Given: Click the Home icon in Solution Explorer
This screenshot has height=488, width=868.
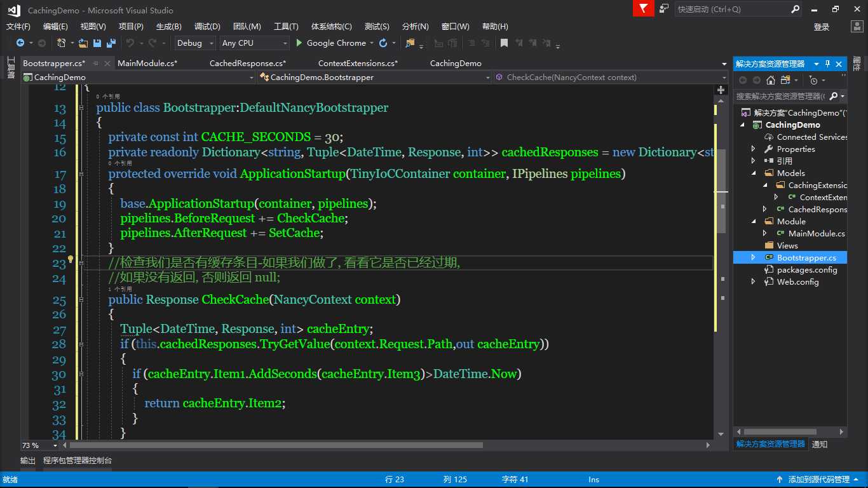Looking at the screenshot, I should coord(771,80).
